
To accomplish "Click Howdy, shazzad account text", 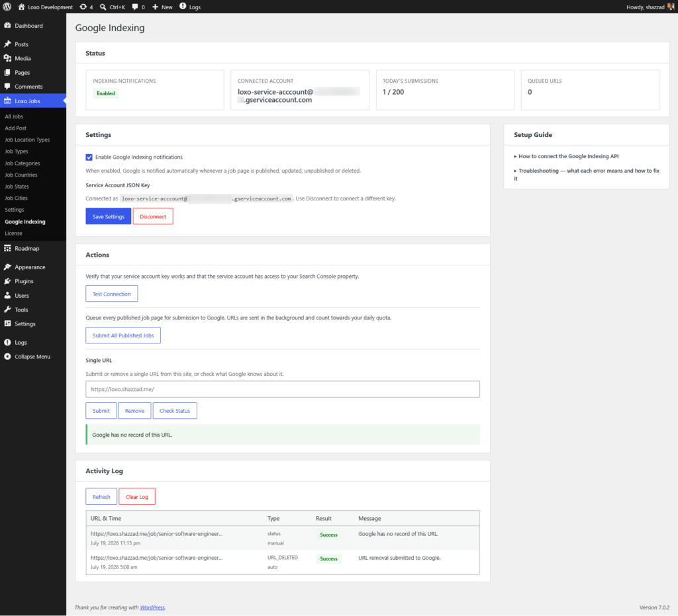I will click(x=645, y=7).
